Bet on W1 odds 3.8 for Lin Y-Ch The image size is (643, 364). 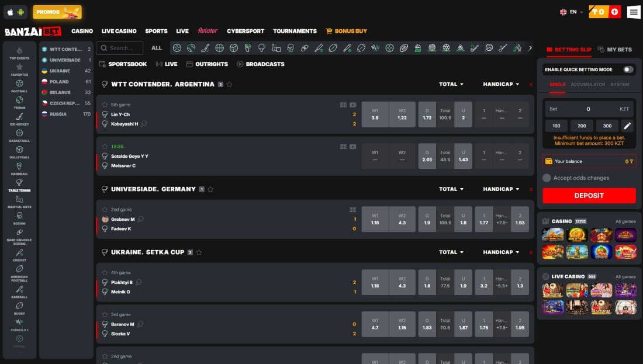click(x=375, y=115)
